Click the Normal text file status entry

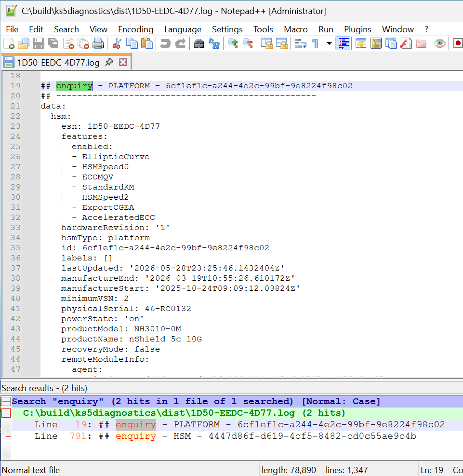click(x=31, y=470)
